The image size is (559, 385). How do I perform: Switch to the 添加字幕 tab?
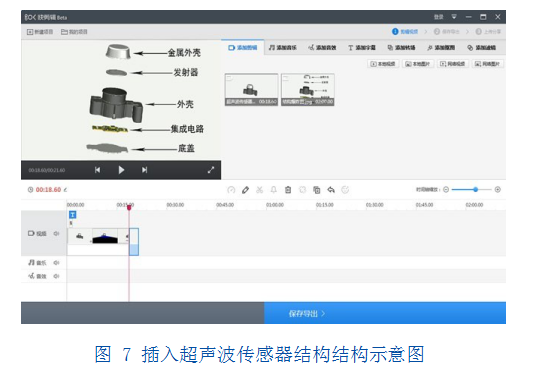coord(361,47)
